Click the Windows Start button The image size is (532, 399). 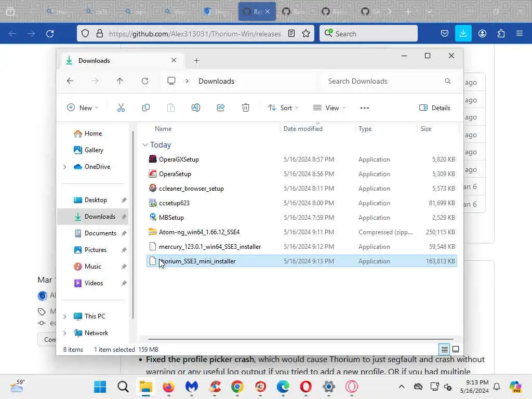[x=100, y=387]
